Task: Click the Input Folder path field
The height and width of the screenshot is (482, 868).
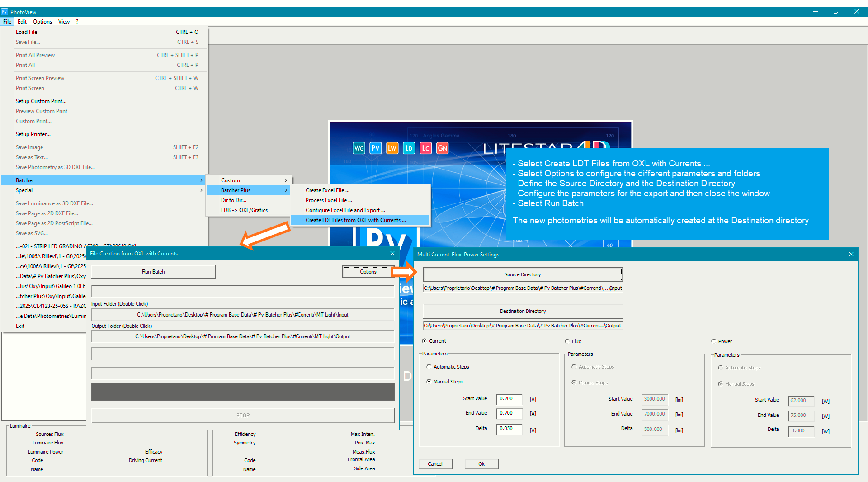Action: tap(243, 315)
